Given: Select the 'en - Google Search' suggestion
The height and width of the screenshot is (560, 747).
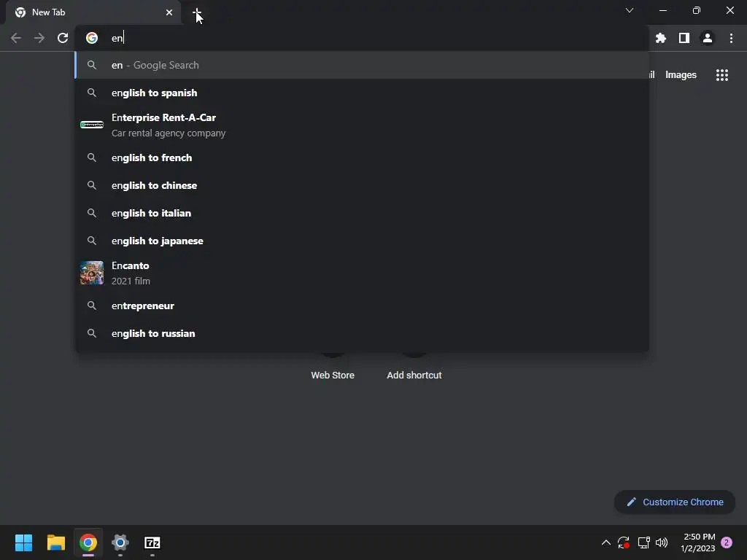Looking at the screenshot, I should (x=362, y=65).
